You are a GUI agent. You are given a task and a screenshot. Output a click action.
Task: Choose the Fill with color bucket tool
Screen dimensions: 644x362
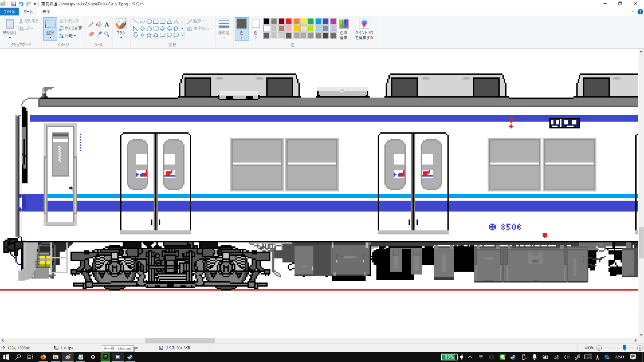click(99, 25)
